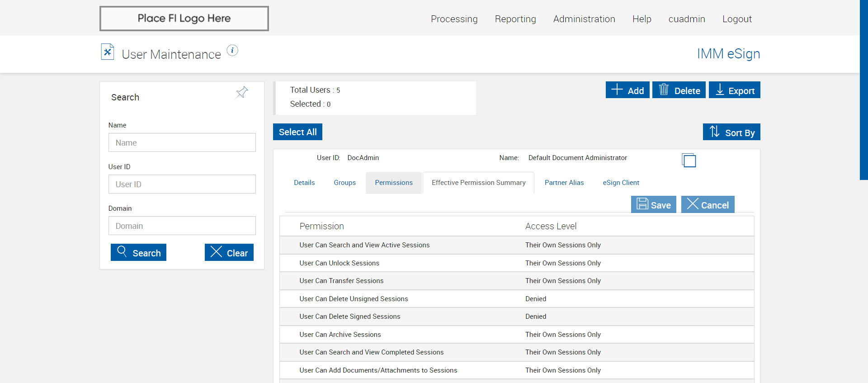Click the User Maintenance page icon
This screenshot has height=383, width=868.
107,52
